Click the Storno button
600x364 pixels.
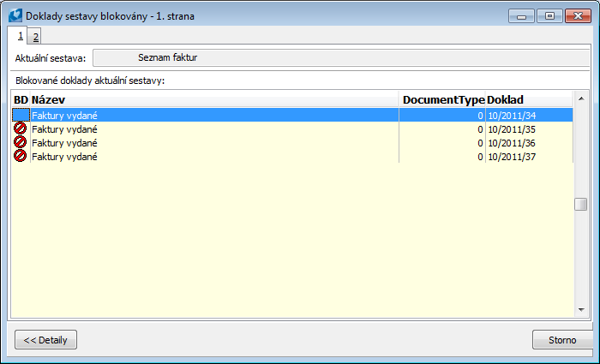pyautogui.click(x=562, y=340)
